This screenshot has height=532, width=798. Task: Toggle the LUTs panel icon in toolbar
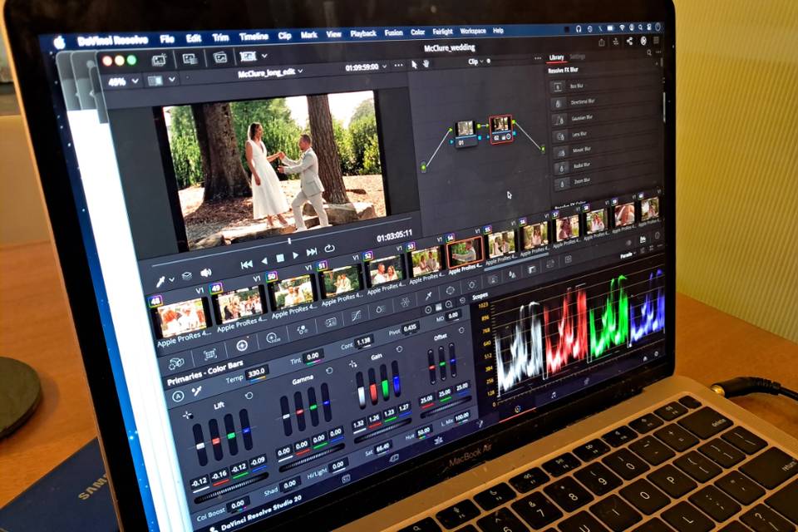(x=190, y=59)
